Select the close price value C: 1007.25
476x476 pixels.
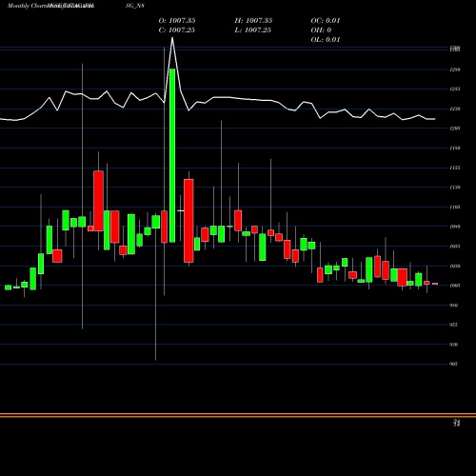(x=177, y=30)
